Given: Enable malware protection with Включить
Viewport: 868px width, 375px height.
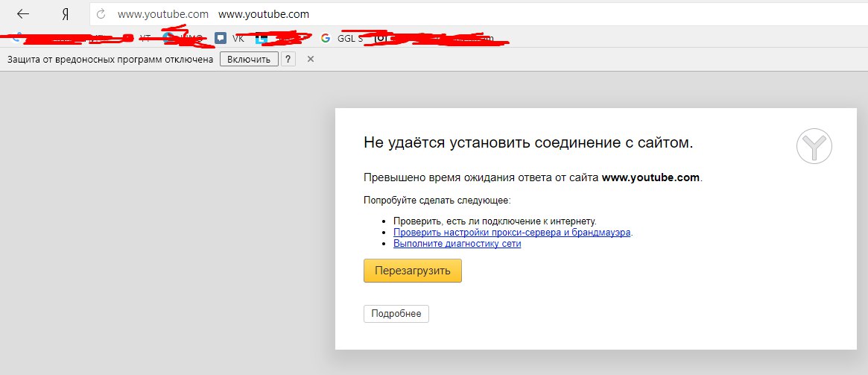Looking at the screenshot, I should [249, 59].
